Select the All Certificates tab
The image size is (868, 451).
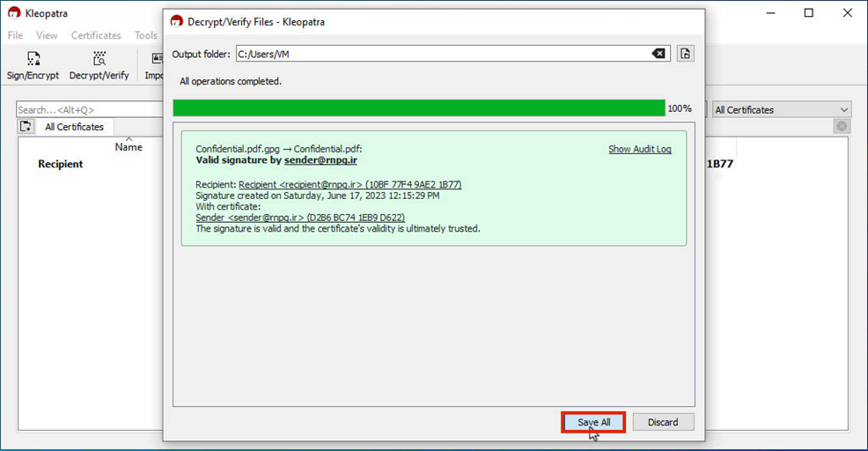(x=74, y=127)
